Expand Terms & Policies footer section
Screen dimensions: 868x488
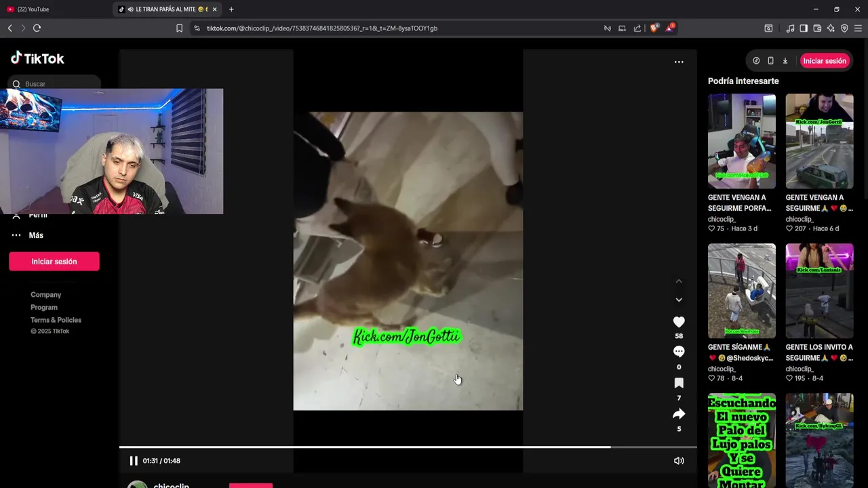56,320
